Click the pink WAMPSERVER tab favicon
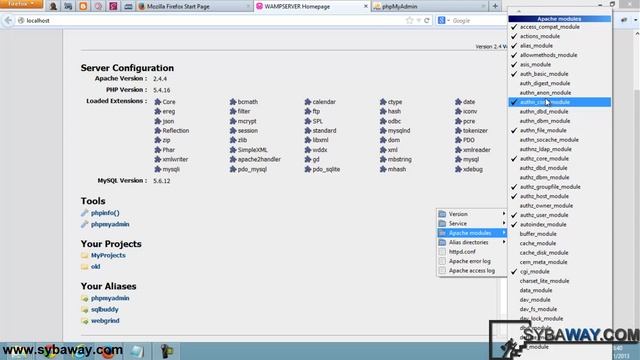This screenshot has height=360, width=640. [259, 6]
